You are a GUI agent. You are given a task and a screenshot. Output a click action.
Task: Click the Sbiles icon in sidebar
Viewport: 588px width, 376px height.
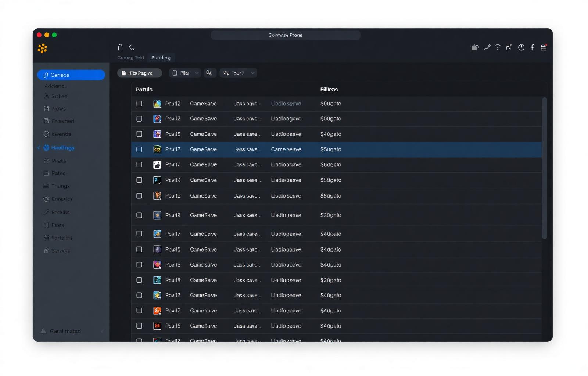[x=47, y=96]
